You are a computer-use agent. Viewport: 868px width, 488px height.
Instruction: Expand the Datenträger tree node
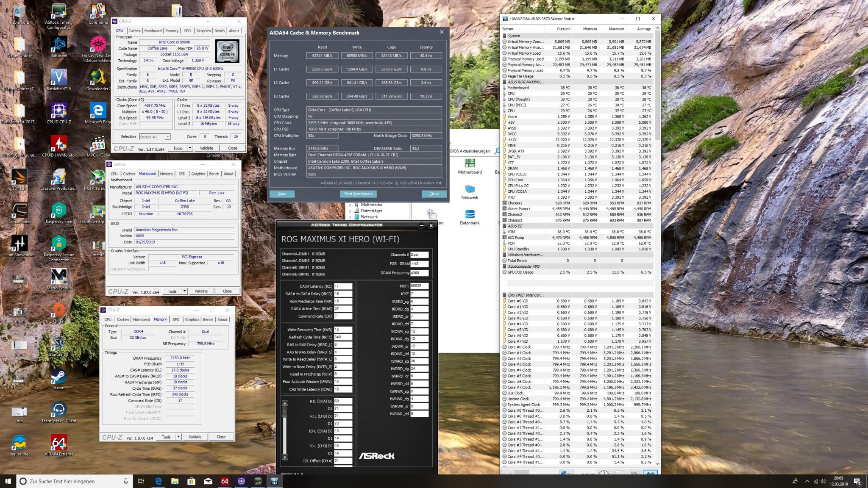[350, 211]
